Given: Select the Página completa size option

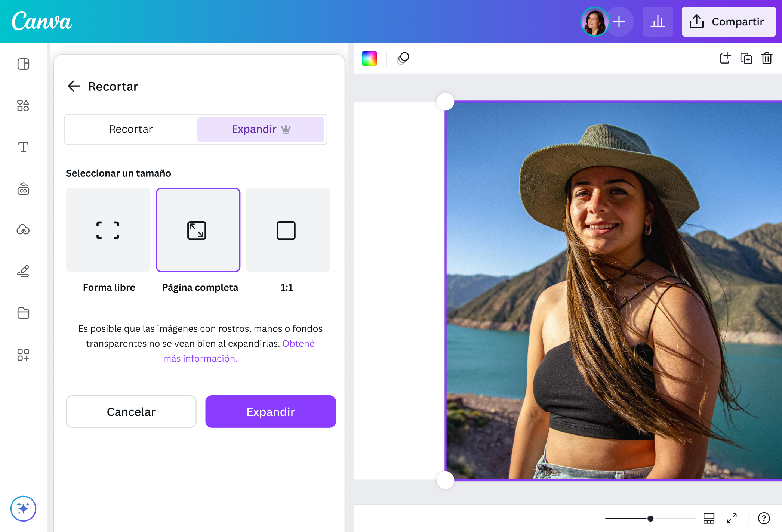Looking at the screenshot, I should click(x=198, y=230).
